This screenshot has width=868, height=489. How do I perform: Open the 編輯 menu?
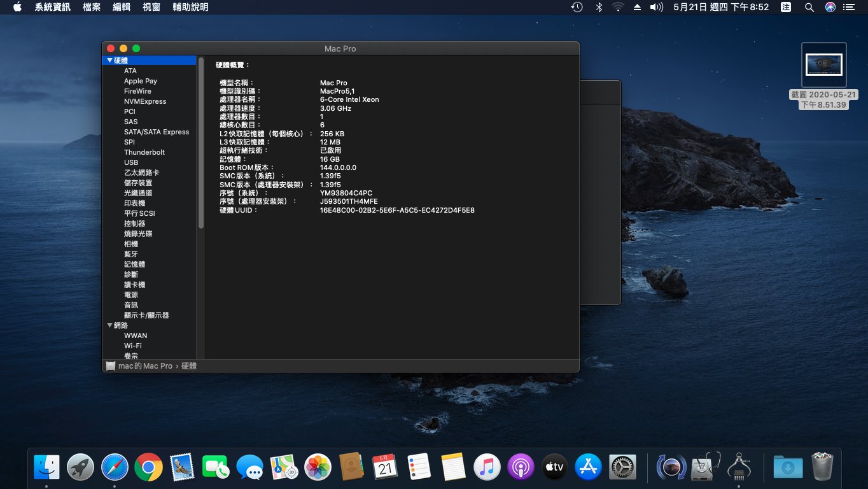(x=122, y=7)
